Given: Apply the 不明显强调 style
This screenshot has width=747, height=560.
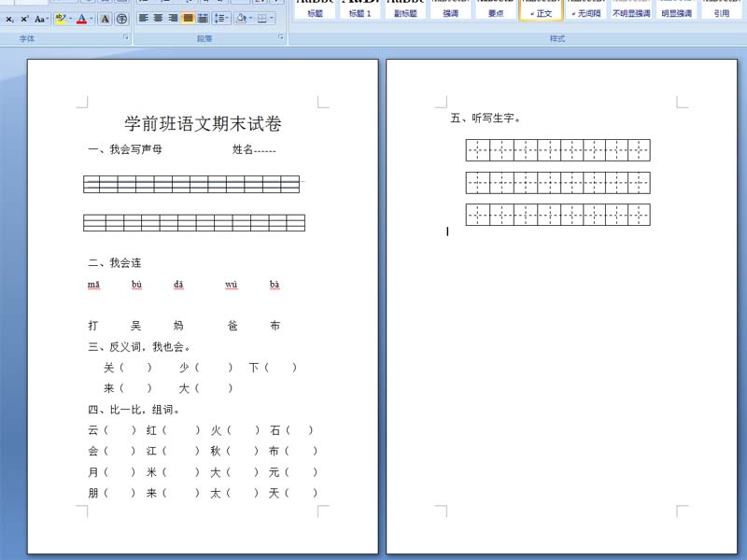Looking at the screenshot, I should (x=631, y=9).
